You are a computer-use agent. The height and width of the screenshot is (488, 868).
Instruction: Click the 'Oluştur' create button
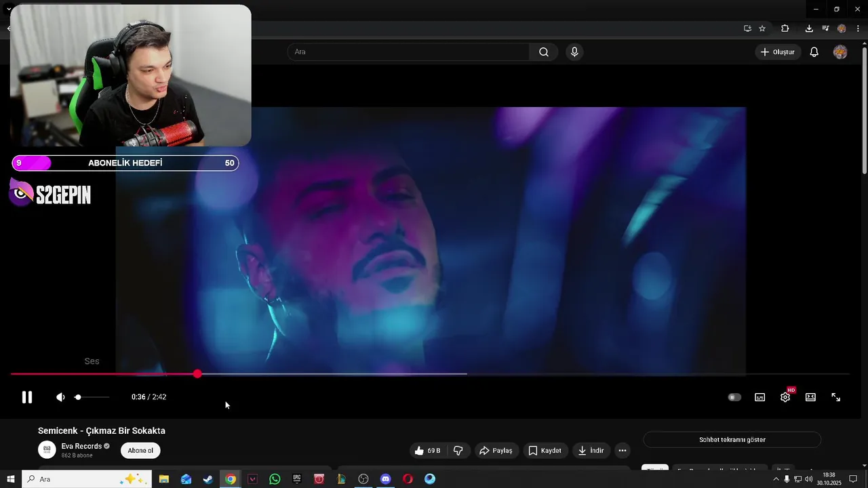tap(778, 52)
